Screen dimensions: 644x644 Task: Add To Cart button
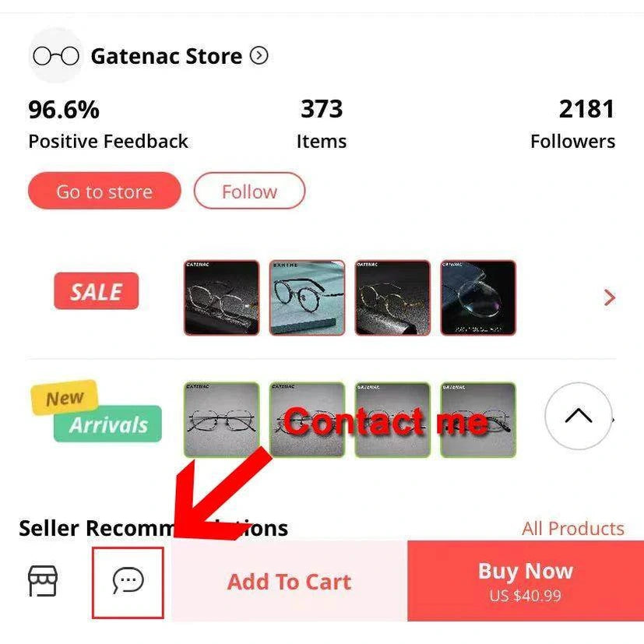tap(290, 581)
